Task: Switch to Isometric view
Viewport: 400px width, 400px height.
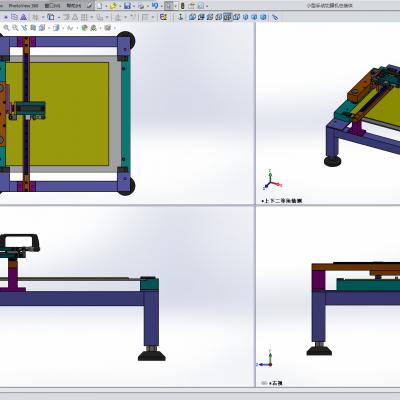Action: click(x=246, y=17)
